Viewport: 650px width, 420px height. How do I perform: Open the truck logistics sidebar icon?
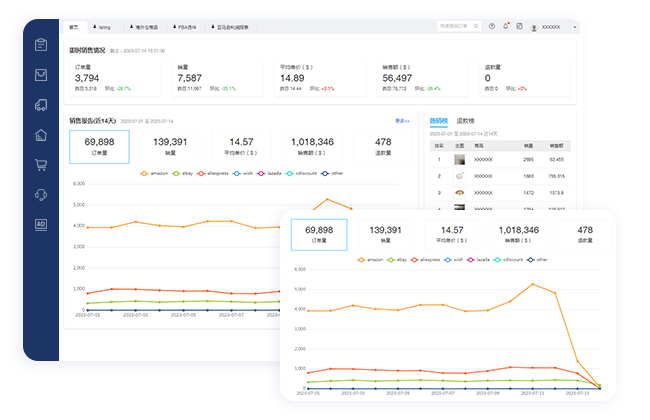(x=41, y=105)
